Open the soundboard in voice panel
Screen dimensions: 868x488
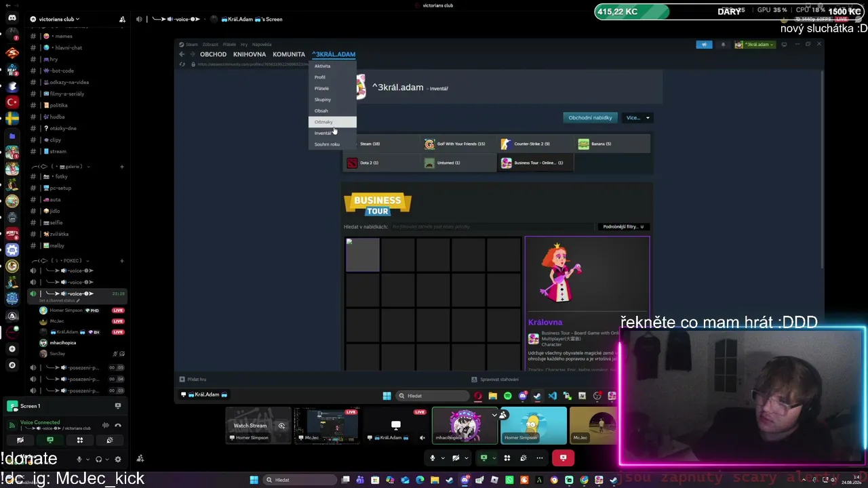click(x=110, y=440)
